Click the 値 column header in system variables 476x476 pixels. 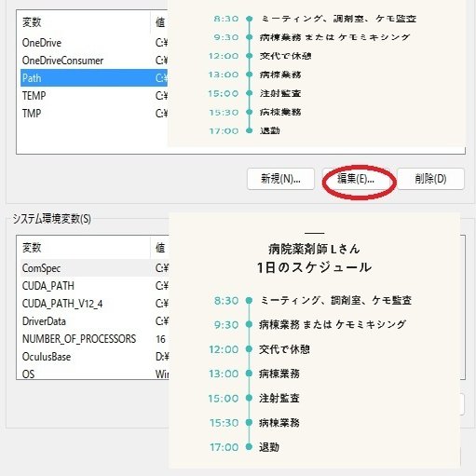pyautogui.click(x=160, y=248)
